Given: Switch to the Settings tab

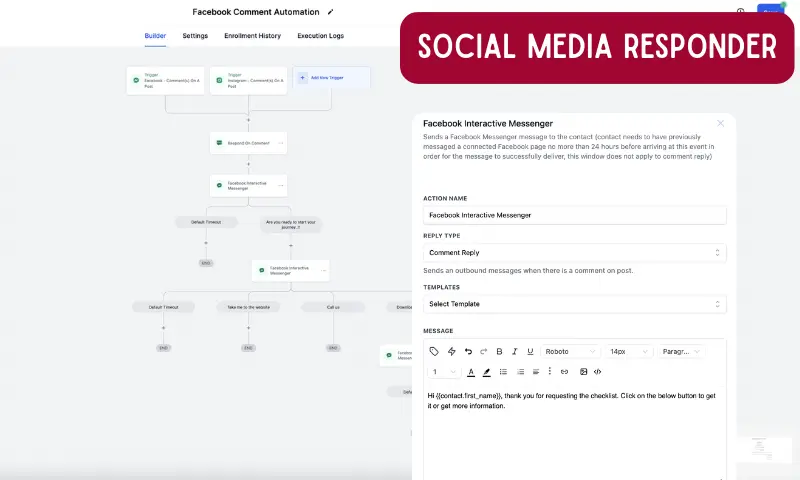Looking at the screenshot, I should (x=195, y=36).
